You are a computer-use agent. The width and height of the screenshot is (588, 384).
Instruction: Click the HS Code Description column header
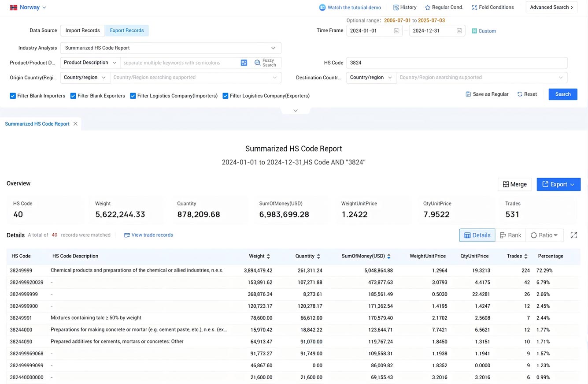75,256
